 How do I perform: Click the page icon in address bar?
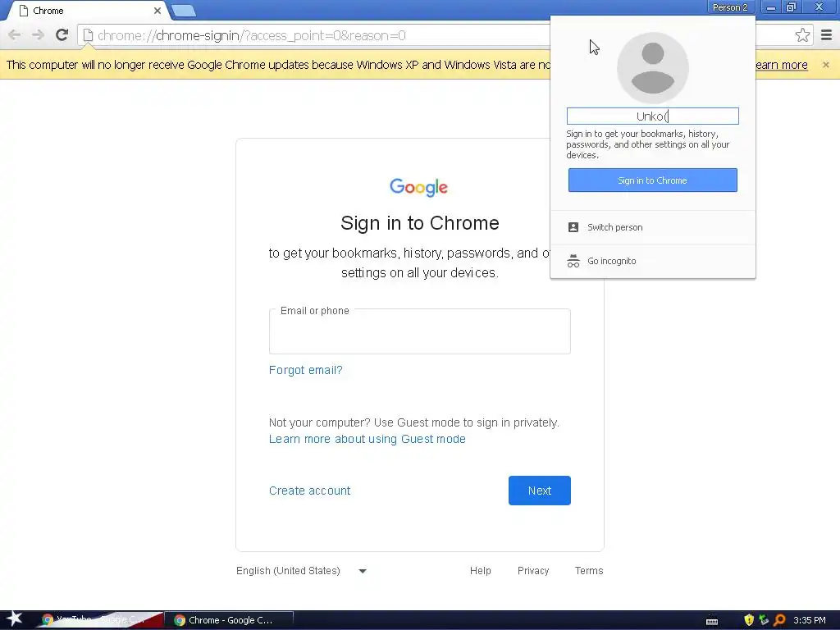pos(88,35)
